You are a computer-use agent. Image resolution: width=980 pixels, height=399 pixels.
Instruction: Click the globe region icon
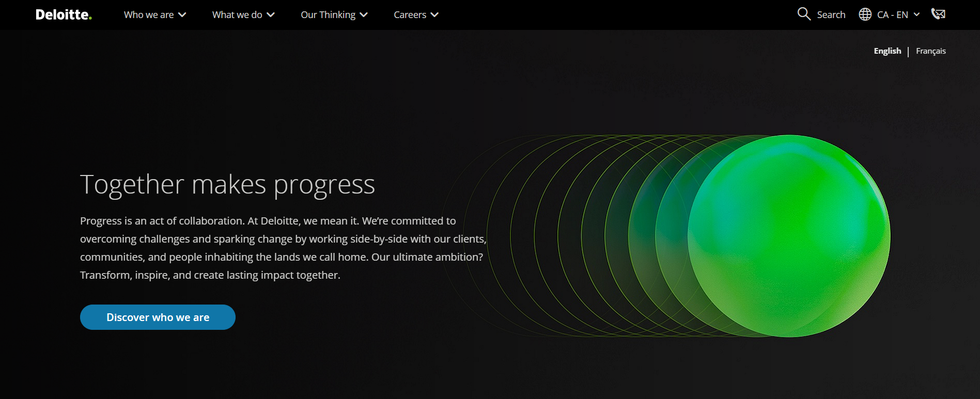[865, 14]
